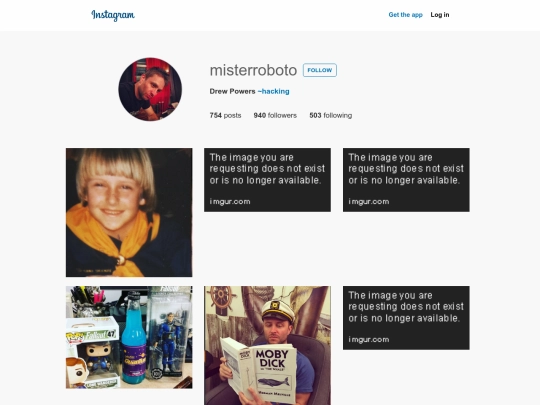Open the blond boy with yellow neckerchief photo

click(129, 212)
